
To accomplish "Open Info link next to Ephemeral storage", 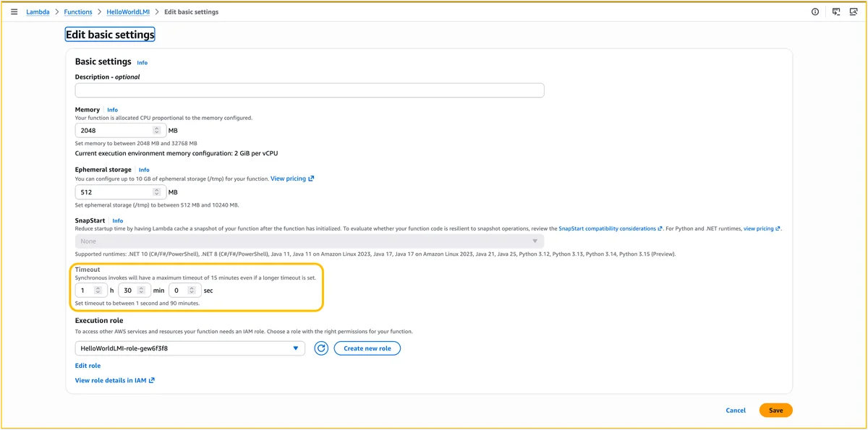I will [x=144, y=170].
